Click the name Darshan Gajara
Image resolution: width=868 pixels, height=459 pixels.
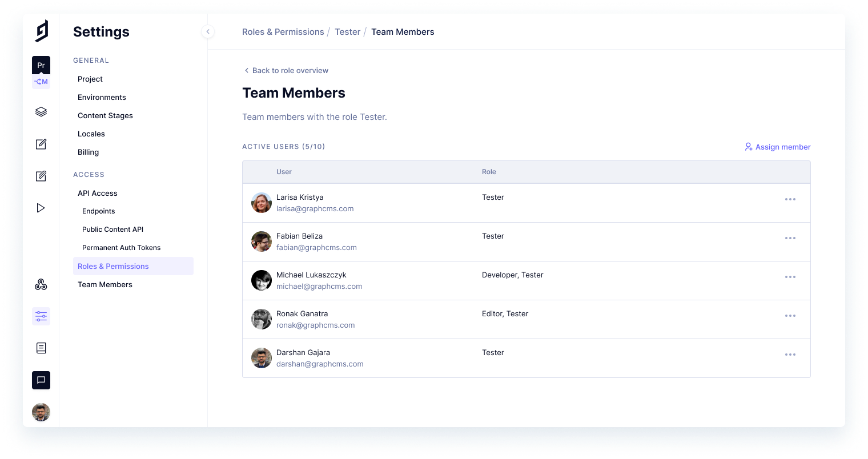pyautogui.click(x=303, y=352)
